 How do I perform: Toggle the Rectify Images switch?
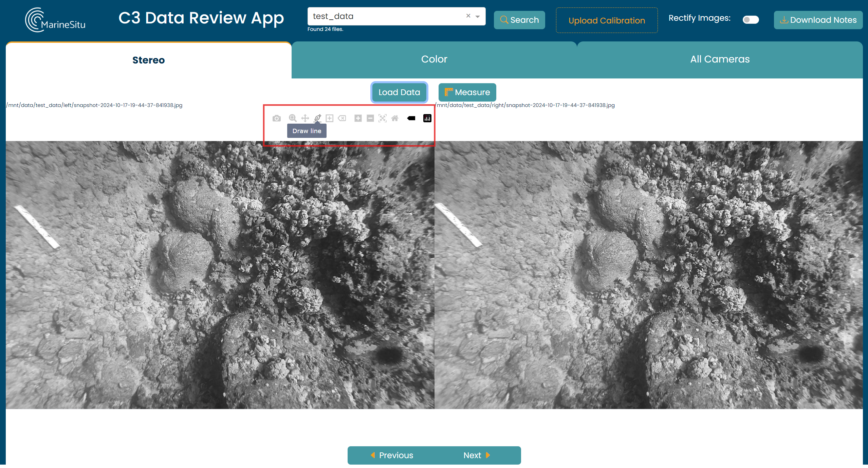point(750,20)
